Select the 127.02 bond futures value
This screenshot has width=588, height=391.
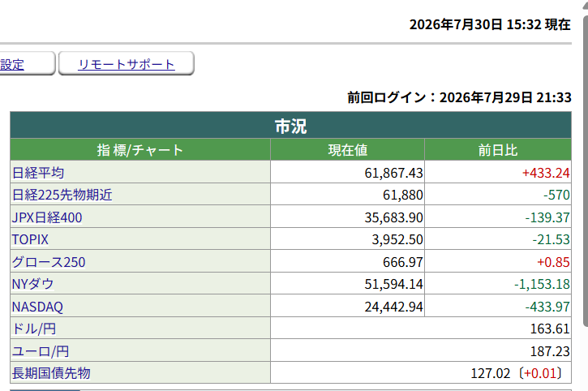pos(491,373)
